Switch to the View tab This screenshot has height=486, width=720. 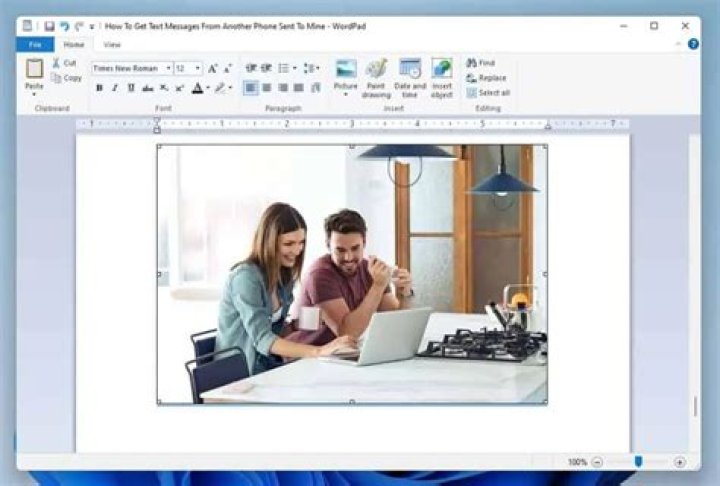(x=112, y=45)
